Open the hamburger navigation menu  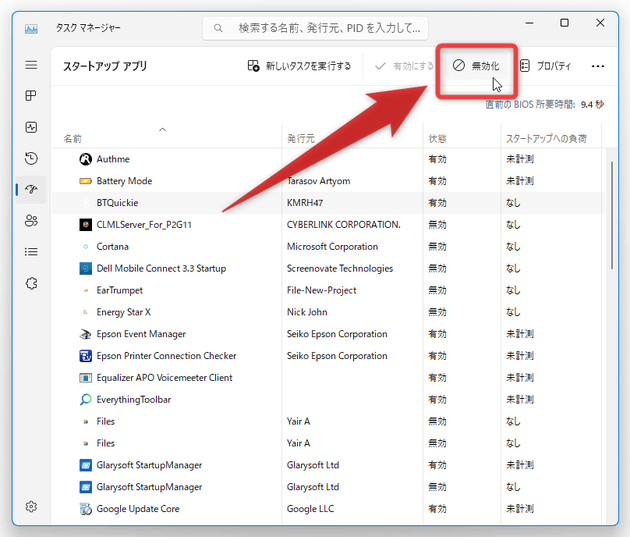click(31, 65)
